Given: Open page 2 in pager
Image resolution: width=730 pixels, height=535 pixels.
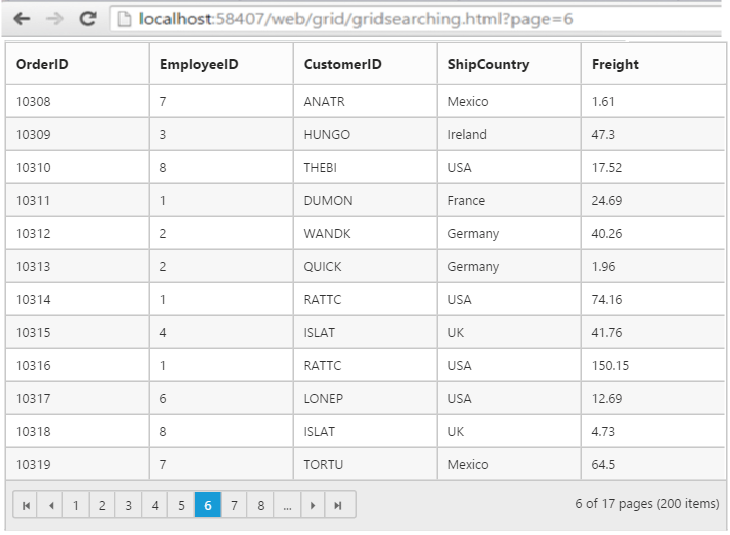Looking at the screenshot, I should coord(102,505).
